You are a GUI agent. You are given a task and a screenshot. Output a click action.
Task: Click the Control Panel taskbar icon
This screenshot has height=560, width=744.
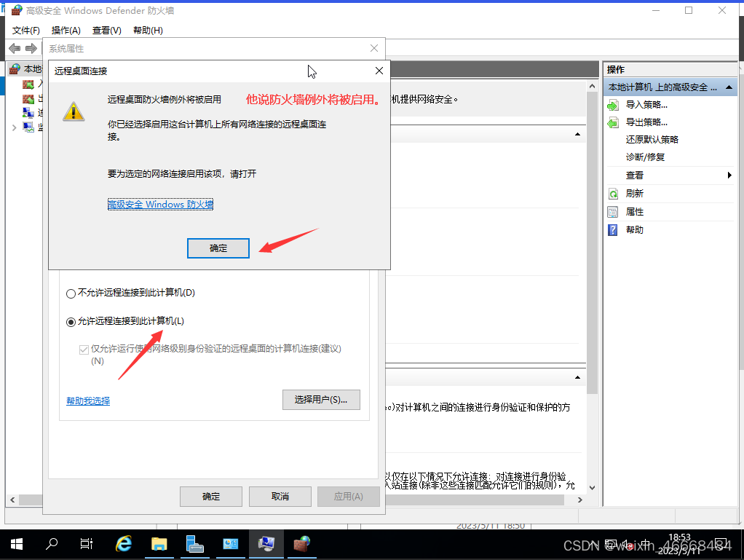click(x=231, y=544)
